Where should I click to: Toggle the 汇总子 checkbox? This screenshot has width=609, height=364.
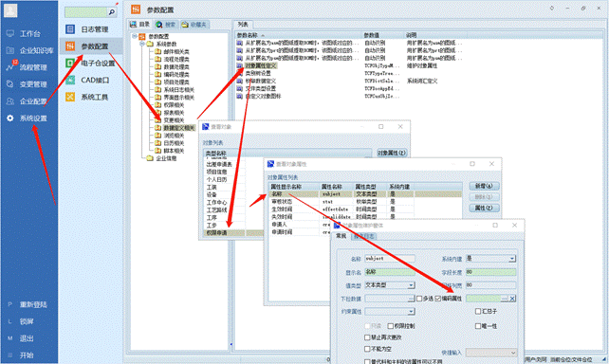[x=478, y=311]
